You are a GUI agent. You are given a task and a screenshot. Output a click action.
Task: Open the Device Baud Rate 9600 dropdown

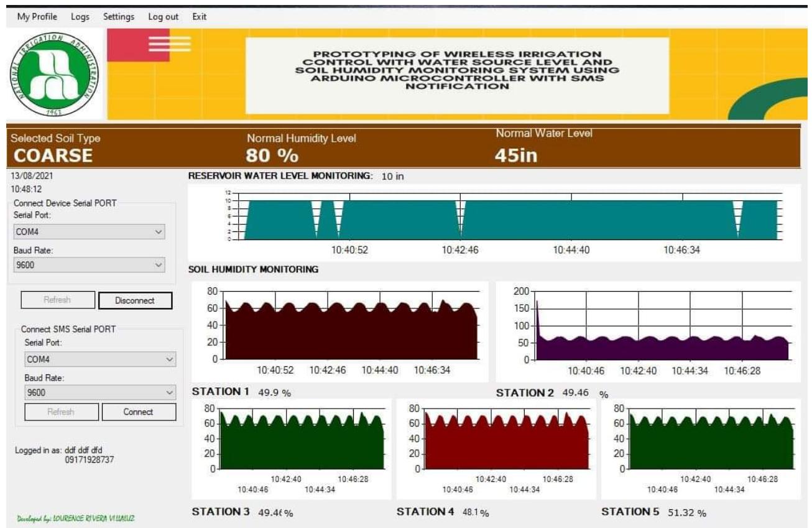tap(90, 265)
